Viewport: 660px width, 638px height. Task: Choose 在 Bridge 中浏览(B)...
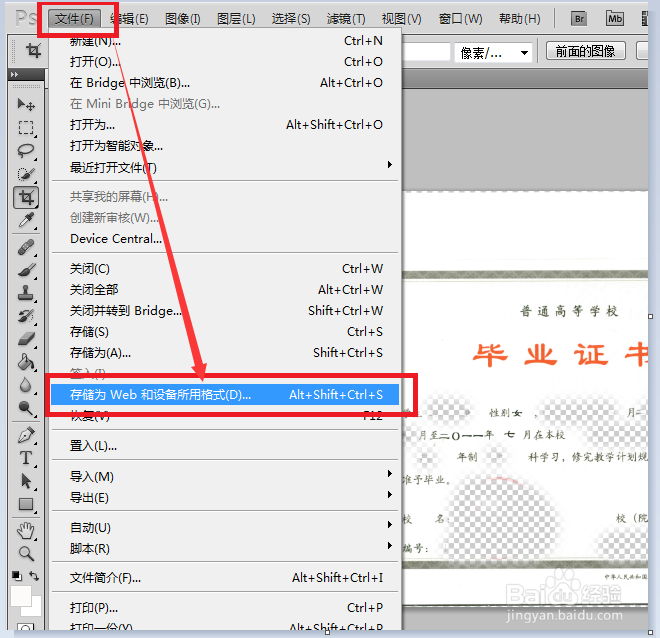coord(225,82)
